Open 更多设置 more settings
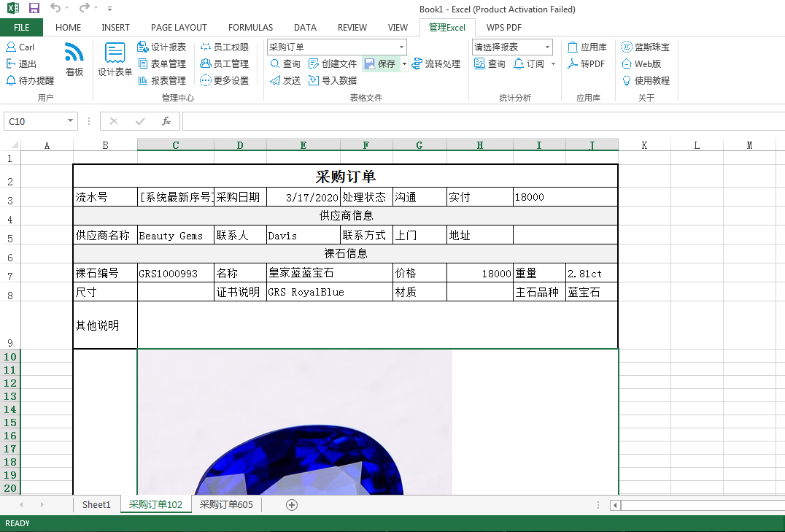The height and width of the screenshot is (532, 785). (x=224, y=80)
